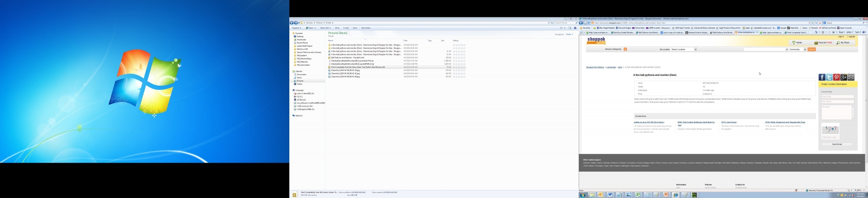Open the IE Safety menu dropdown
The width and height of the screenshot is (868, 198).
pos(849,32)
